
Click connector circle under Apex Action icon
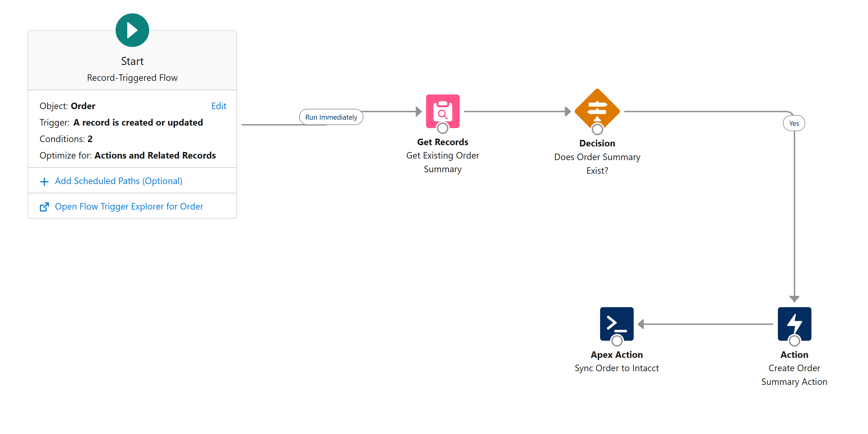[617, 341]
